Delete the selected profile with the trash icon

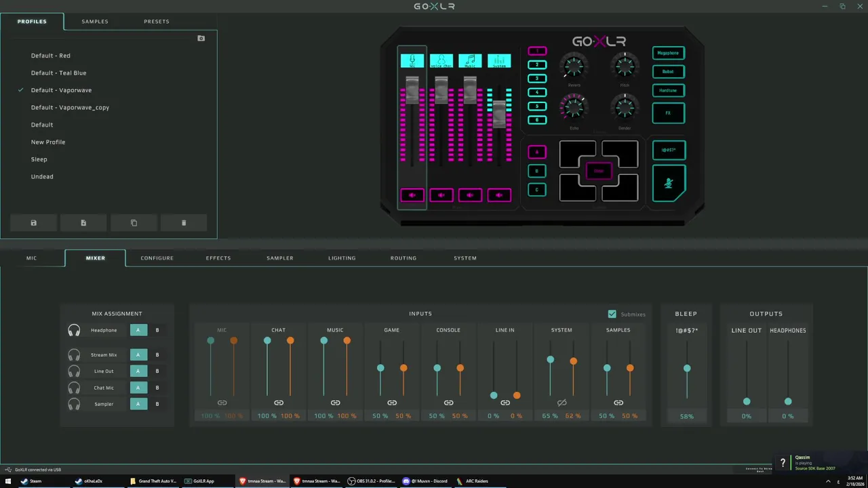(184, 223)
